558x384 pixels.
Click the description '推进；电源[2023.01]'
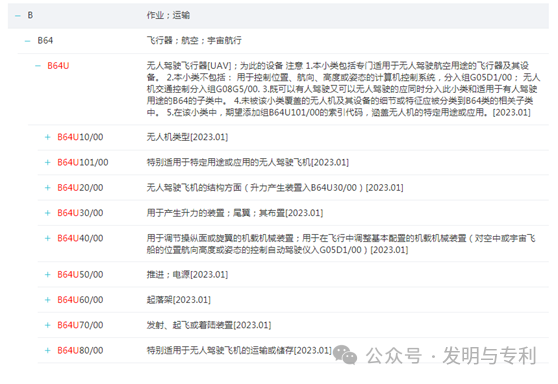[x=187, y=274]
